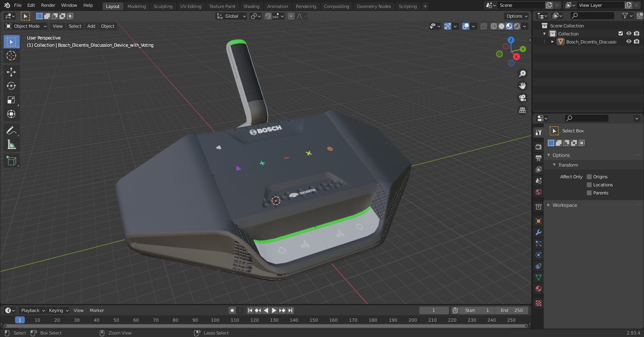Screen dimensions: 644x337
Task: Open Global transform orientation dropdown
Action: (231, 16)
